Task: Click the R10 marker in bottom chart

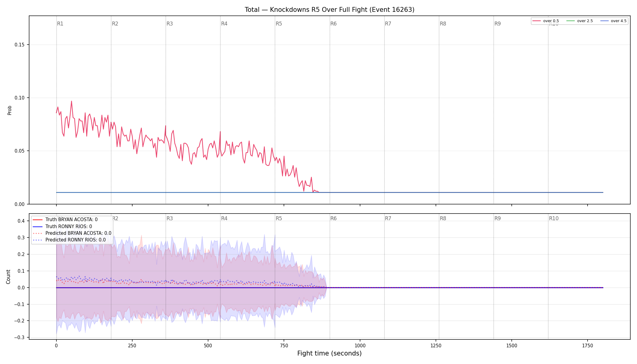Action: pyautogui.click(x=554, y=218)
